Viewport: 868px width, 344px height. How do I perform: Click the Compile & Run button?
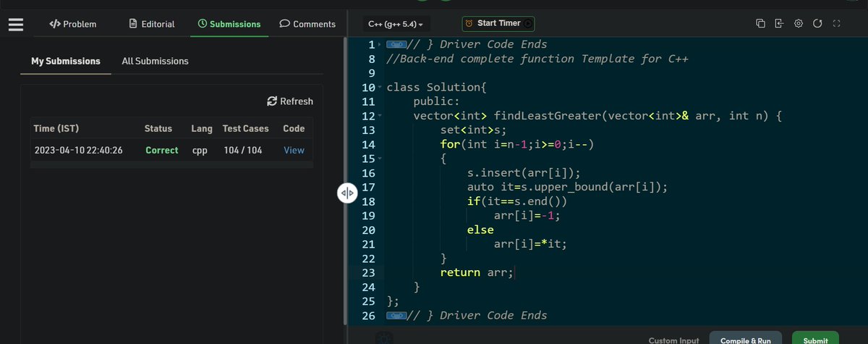click(x=745, y=340)
